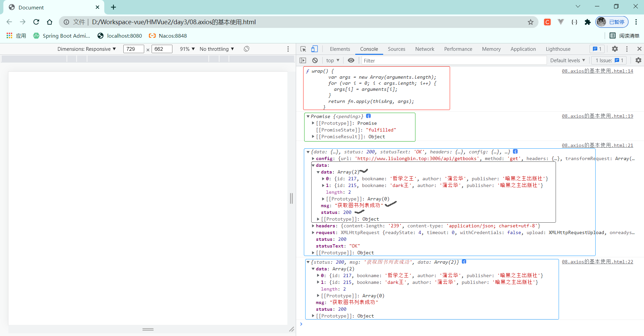The width and height of the screenshot is (644, 336).
Task: Switch to the Elements tab
Action: tap(340, 49)
